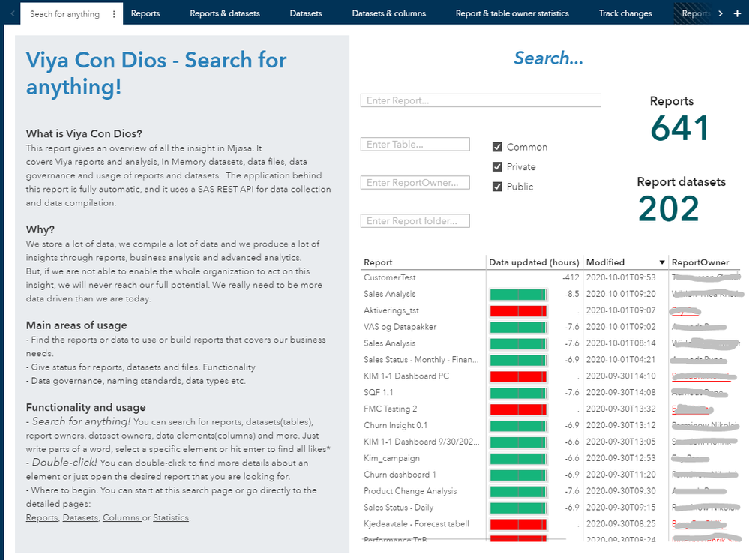Sort by Modified column arrow
This screenshot has height=560, width=749.
pos(661,262)
